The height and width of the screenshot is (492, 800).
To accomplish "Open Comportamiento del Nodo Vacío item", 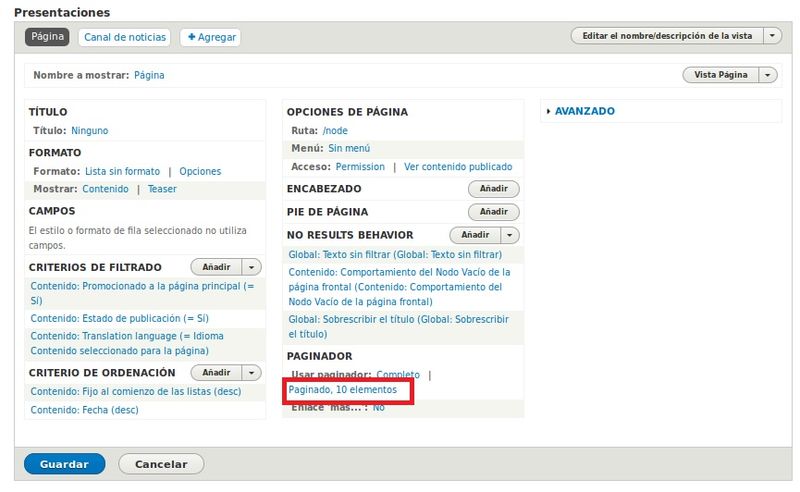I will pos(399,287).
